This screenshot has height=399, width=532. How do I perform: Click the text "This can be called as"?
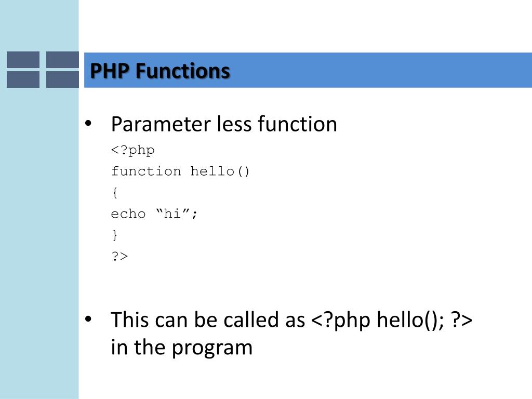[x=208, y=320]
